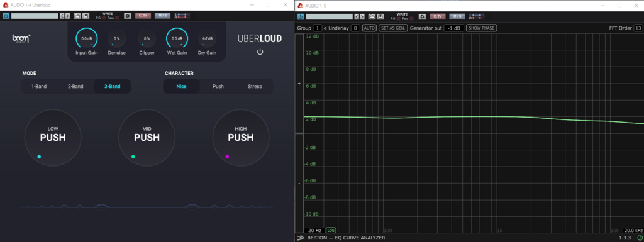Enable the LOG frequency scale toggle
Image resolution: width=644 pixels, height=242 pixels.
click(x=331, y=231)
